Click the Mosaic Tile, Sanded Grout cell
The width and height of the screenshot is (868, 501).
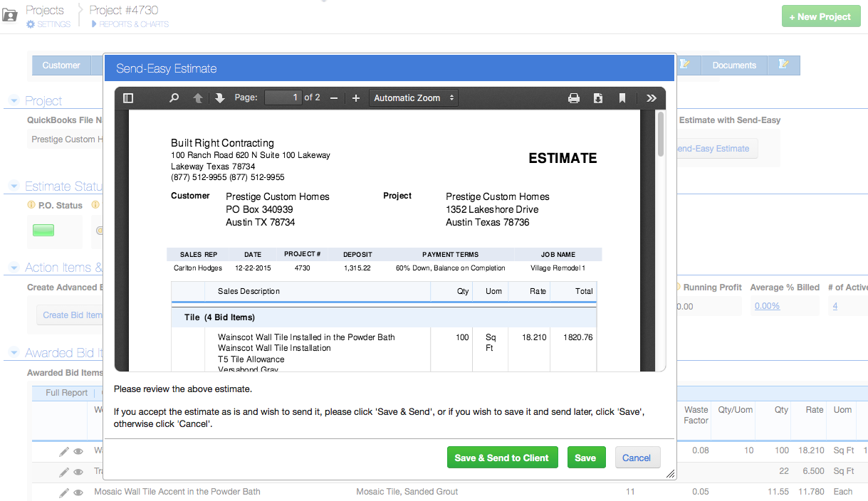pyautogui.click(x=407, y=491)
